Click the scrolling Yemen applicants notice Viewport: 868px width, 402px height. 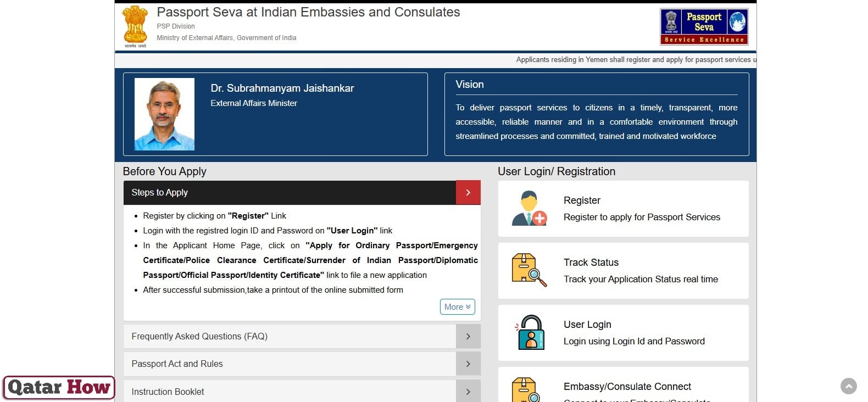[x=636, y=60]
